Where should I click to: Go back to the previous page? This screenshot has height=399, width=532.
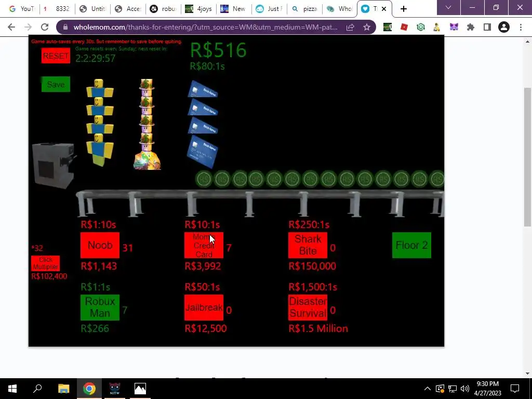[11, 27]
